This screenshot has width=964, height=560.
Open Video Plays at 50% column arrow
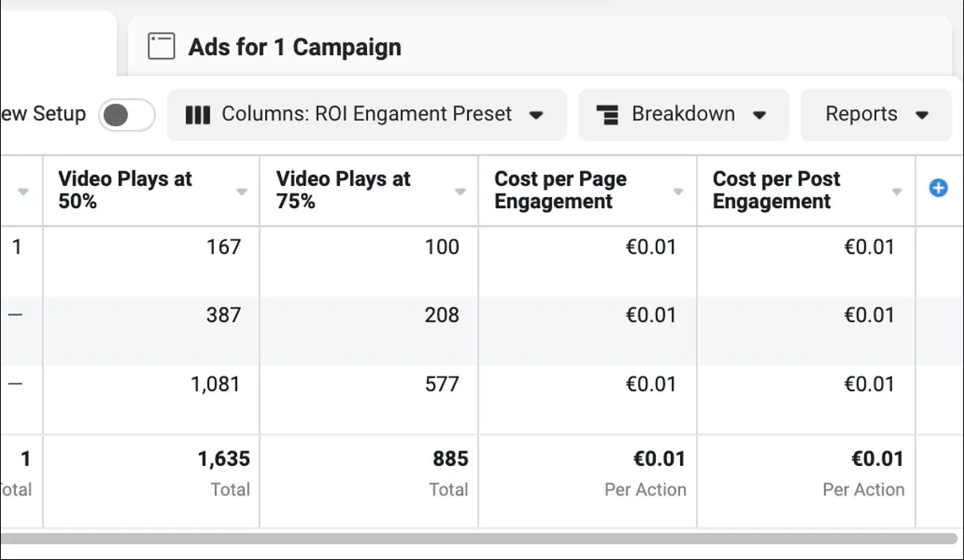coord(242,192)
